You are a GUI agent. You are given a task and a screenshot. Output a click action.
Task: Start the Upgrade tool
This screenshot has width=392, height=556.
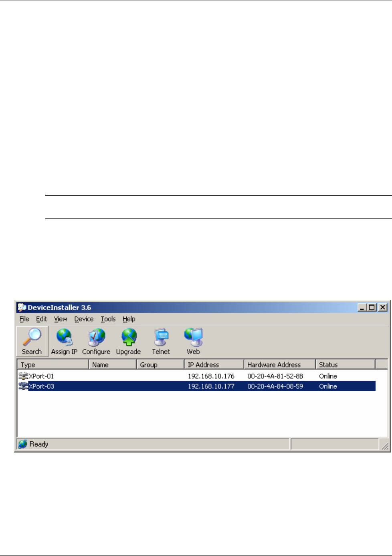(x=128, y=341)
